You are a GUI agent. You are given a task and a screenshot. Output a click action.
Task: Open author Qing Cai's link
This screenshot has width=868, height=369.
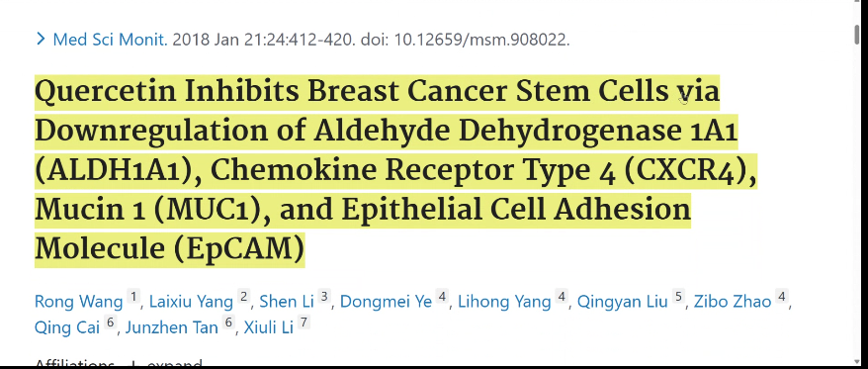67,327
